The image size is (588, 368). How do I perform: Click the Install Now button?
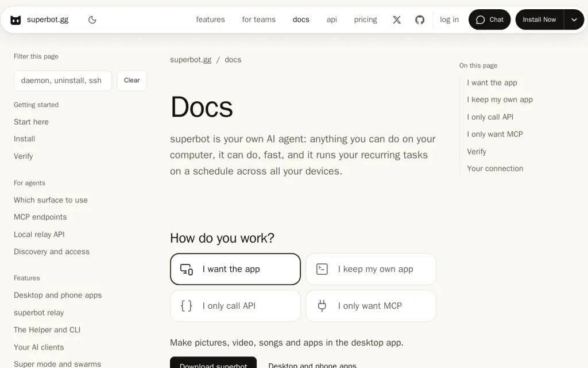[539, 20]
